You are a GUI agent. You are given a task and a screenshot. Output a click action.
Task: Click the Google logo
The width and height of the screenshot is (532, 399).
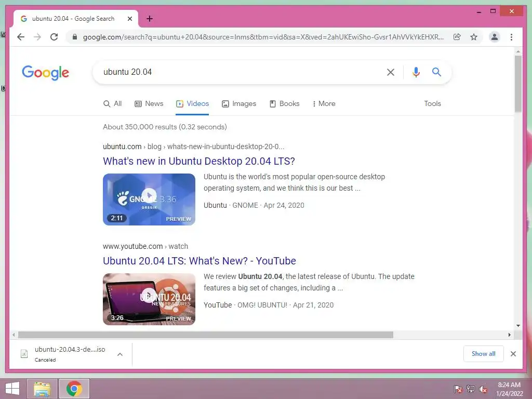[x=46, y=73]
